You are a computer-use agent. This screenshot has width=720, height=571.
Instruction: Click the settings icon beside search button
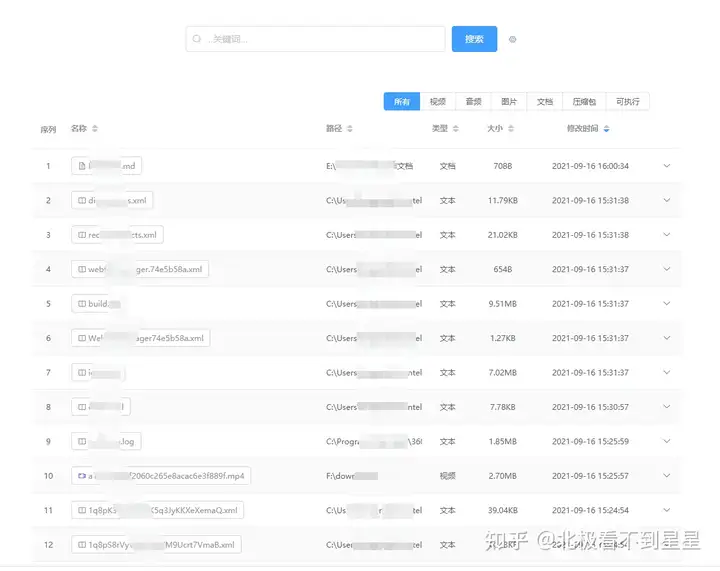point(512,39)
